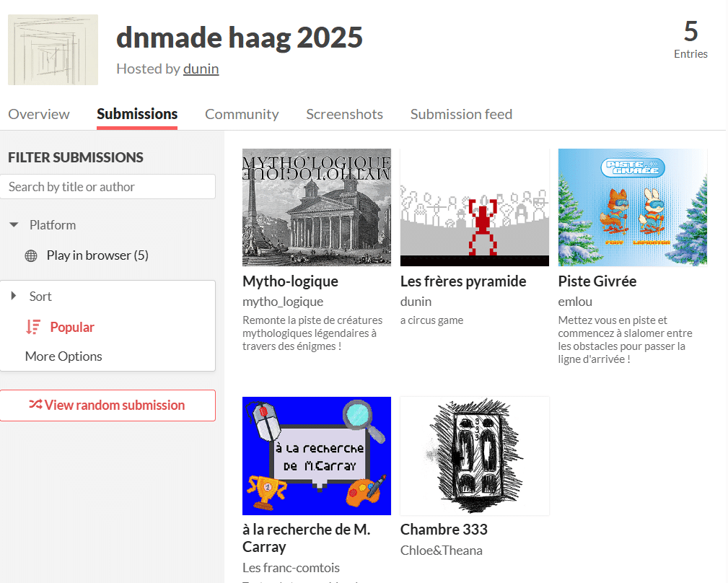The image size is (728, 583).
Task: Open the Submission feed tab
Action: pos(462,114)
